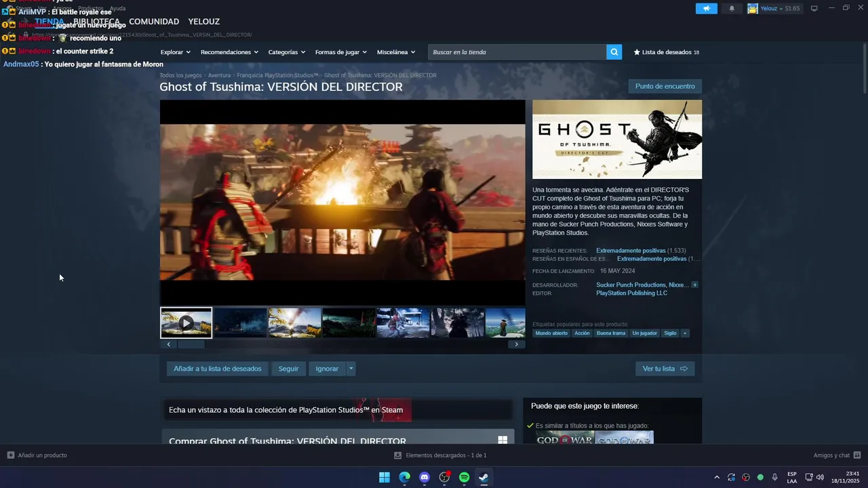Click the Ignorar button

[327, 369]
